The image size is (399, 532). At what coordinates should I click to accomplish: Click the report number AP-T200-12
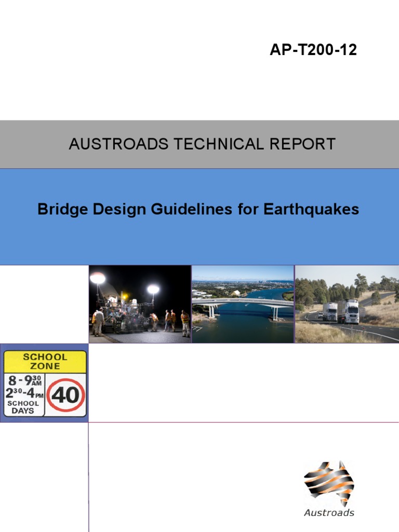point(313,50)
